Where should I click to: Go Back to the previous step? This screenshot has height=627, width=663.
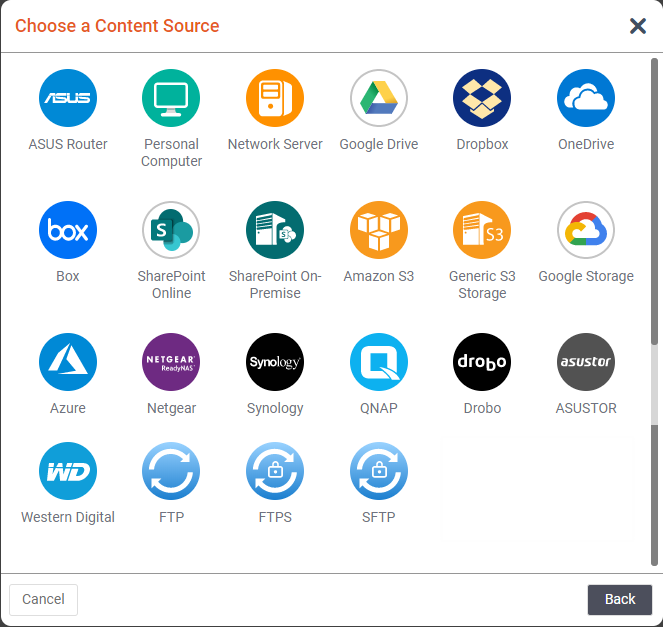(620, 600)
